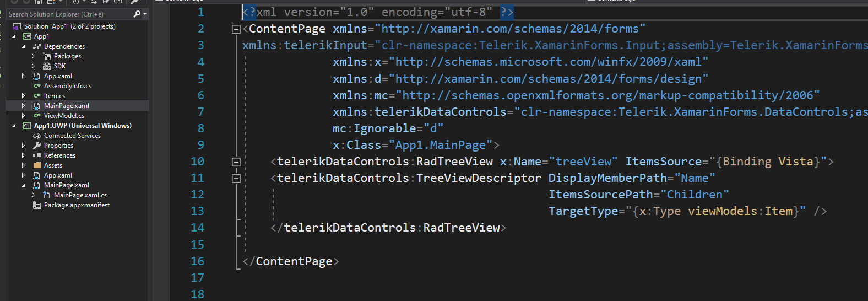Image resolution: width=868 pixels, height=301 pixels.
Task: Click the References icon
Action: tap(37, 155)
